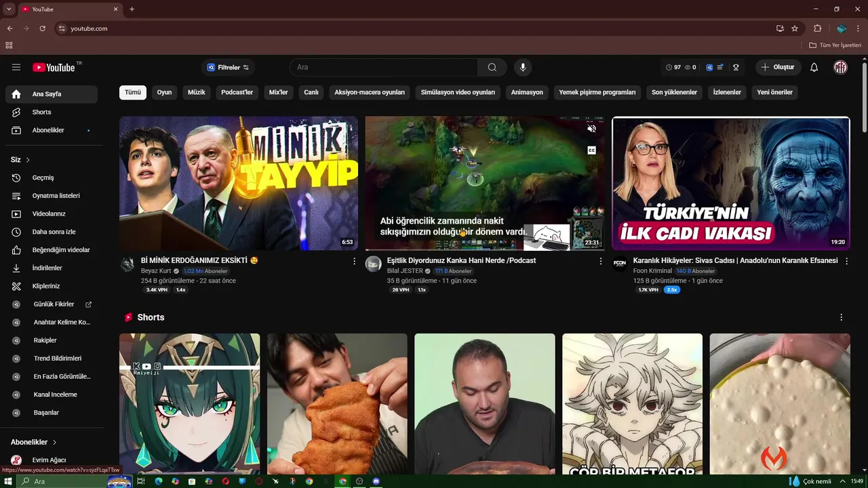This screenshot has width=868, height=488.
Task: Start voice search with microphone
Action: [x=523, y=67]
